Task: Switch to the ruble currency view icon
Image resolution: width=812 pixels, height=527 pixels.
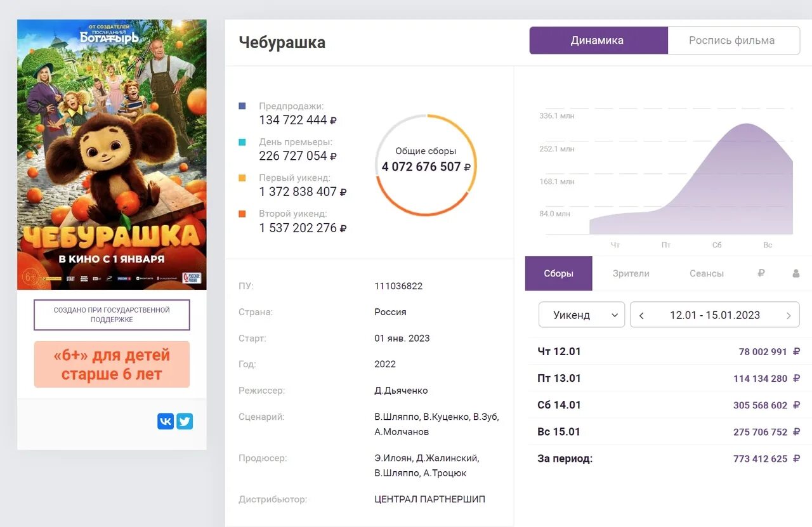Action: (x=761, y=273)
